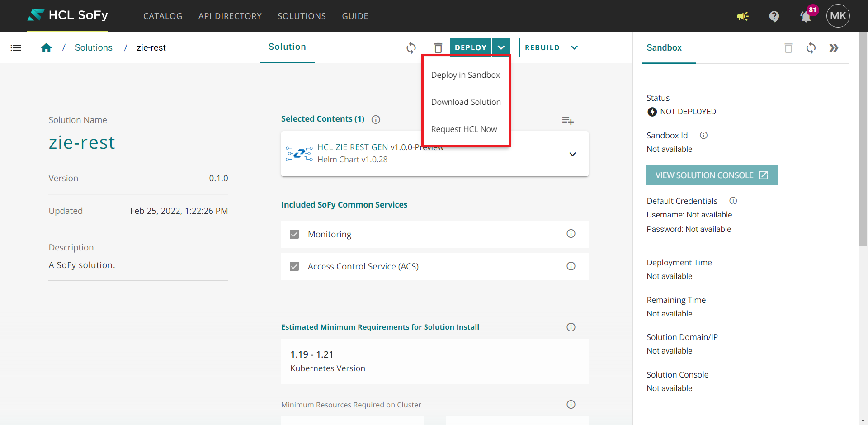Click VIEW SOLUTION CONSOLE button
Screen dimensions: 868x425
(x=712, y=175)
